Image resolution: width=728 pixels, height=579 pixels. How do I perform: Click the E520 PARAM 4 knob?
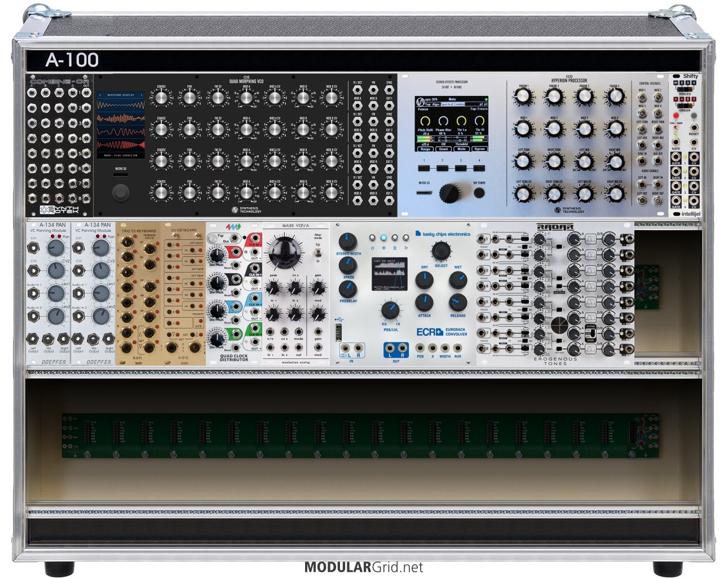tap(615, 97)
